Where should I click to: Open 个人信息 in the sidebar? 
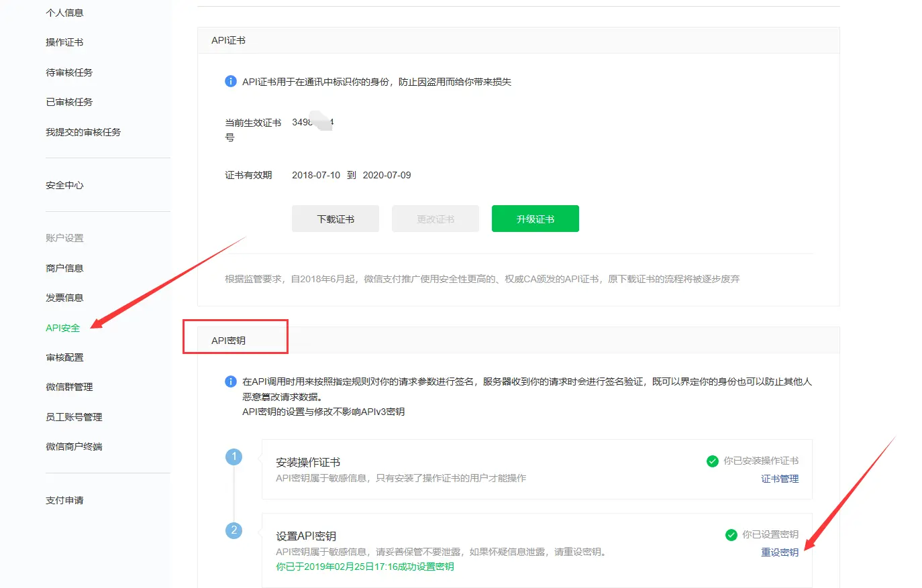click(64, 13)
